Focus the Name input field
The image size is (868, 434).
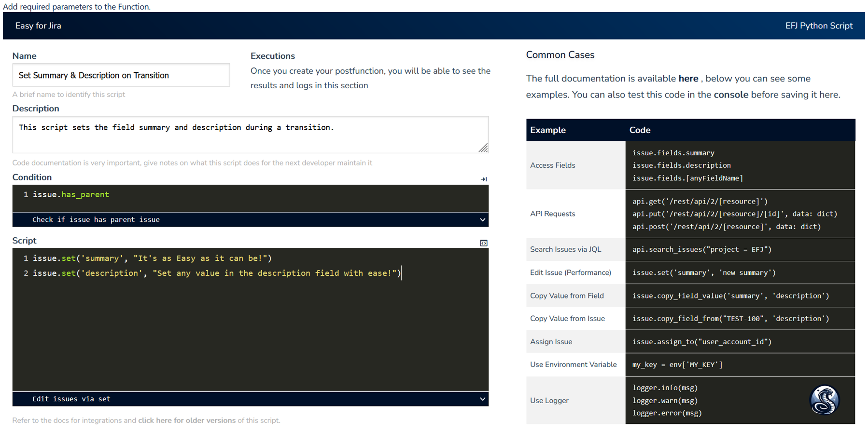(121, 75)
